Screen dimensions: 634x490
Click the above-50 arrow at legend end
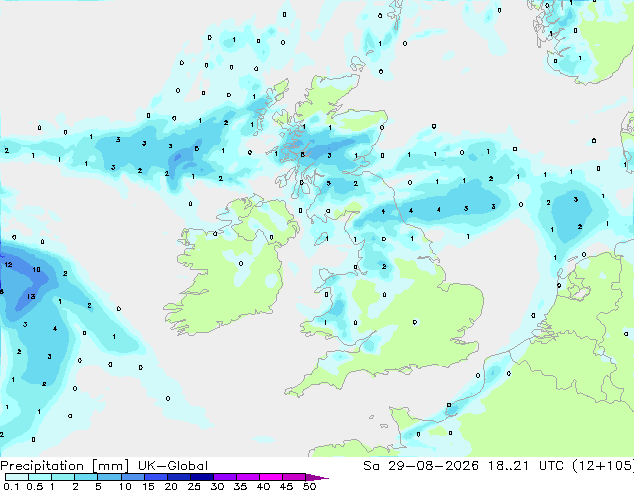pyautogui.click(x=317, y=477)
